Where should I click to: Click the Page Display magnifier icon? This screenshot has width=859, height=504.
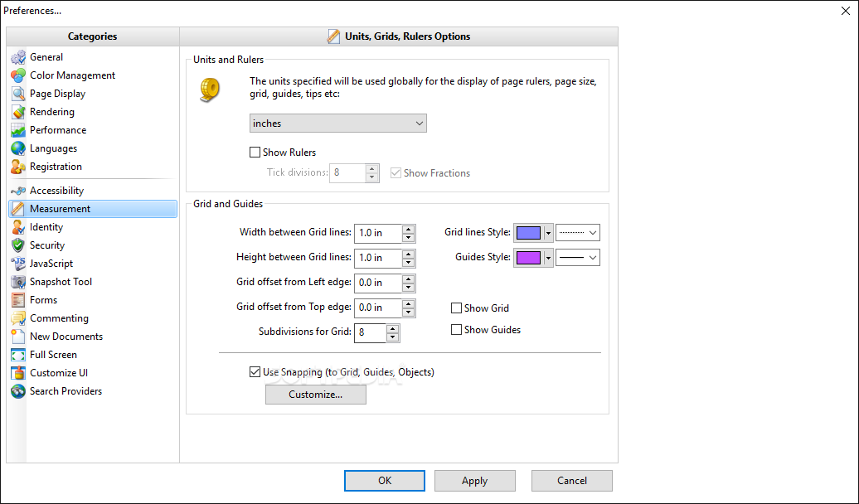[x=18, y=94]
